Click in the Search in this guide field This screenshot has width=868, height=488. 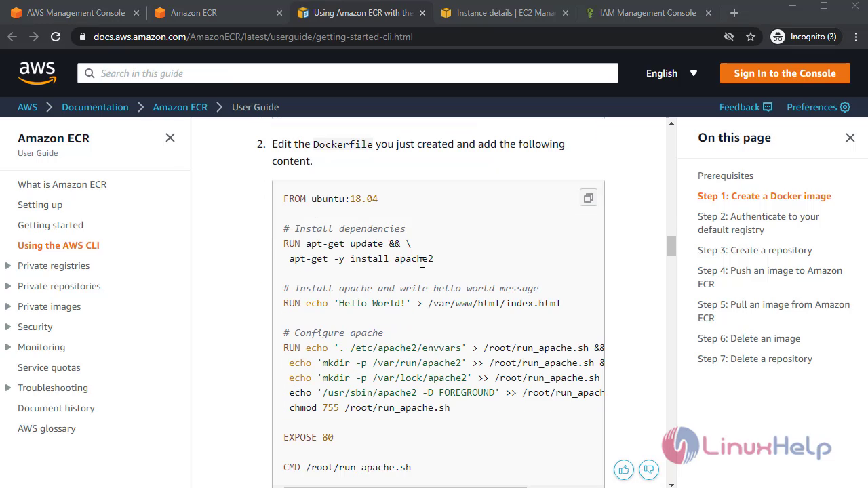(347, 73)
